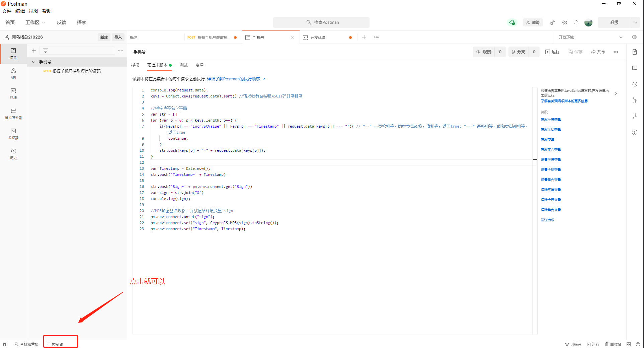Click the cloud sync status icon
The width and height of the screenshot is (644, 348).
[512, 22]
